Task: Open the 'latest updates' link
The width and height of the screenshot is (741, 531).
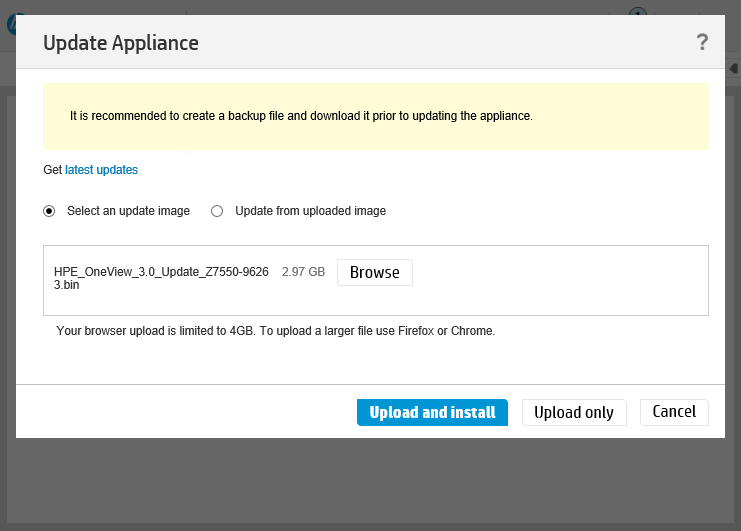Action: point(101,170)
